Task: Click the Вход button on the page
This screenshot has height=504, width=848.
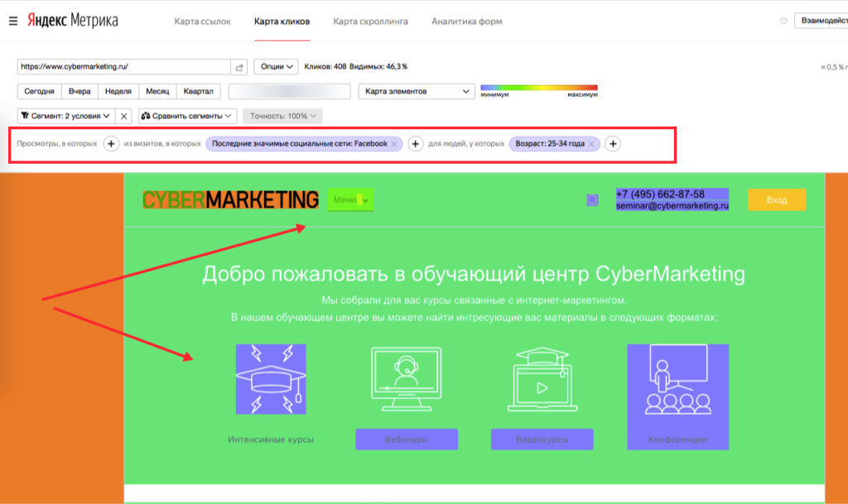Action: [x=776, y=199]
